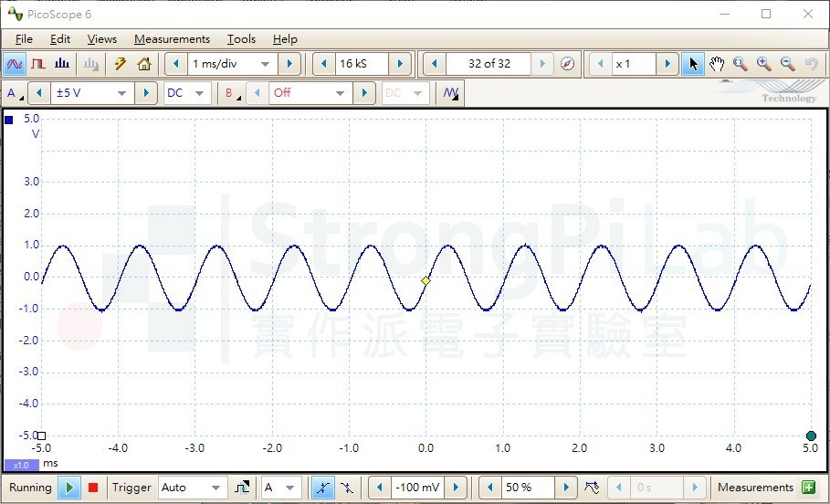This screenshot has height=504, width=830.
Task: Click the post-trigger delay enable icon
Action: (592, 488)
